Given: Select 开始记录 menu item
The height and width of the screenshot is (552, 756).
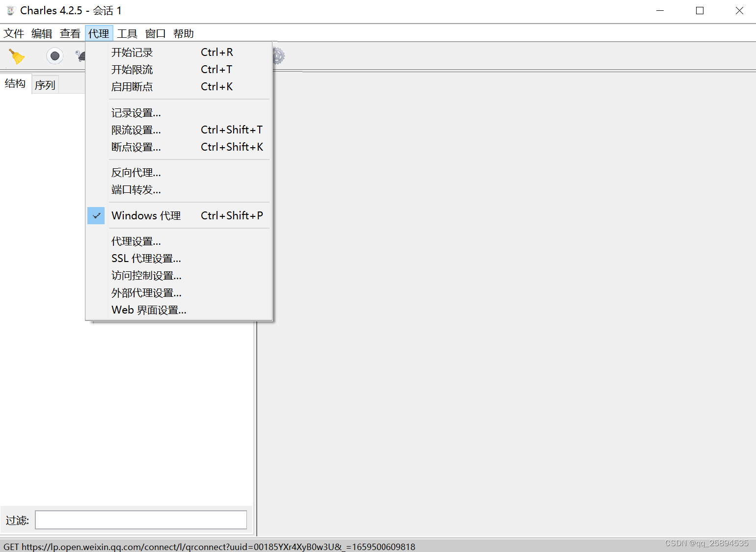Looking at the screenshot, I should [x=179, y=53].
